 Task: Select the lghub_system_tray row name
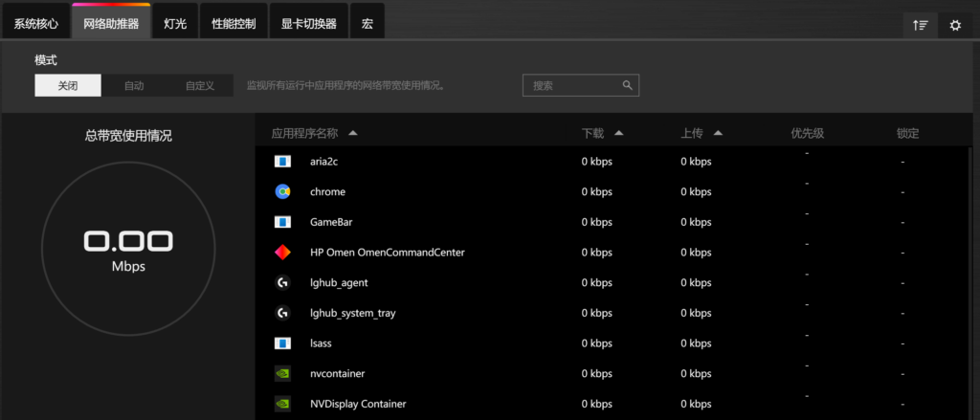coord(352,314)
